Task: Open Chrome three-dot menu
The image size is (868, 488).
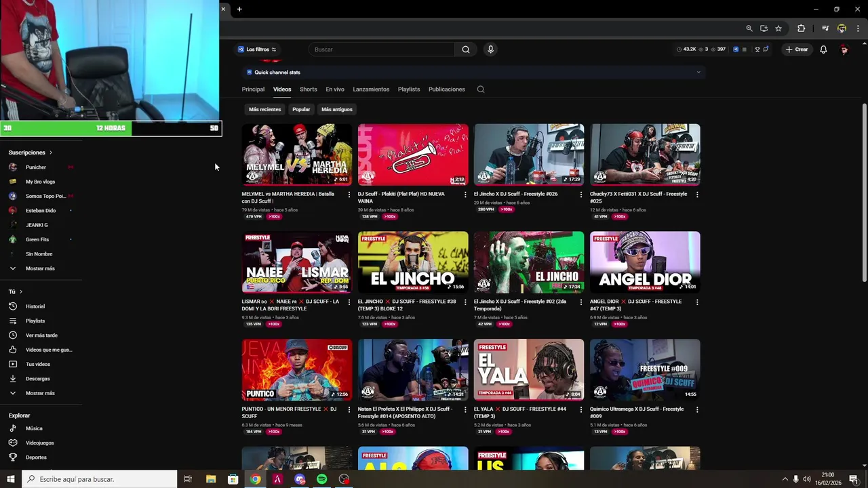Action: click(858, 28)
